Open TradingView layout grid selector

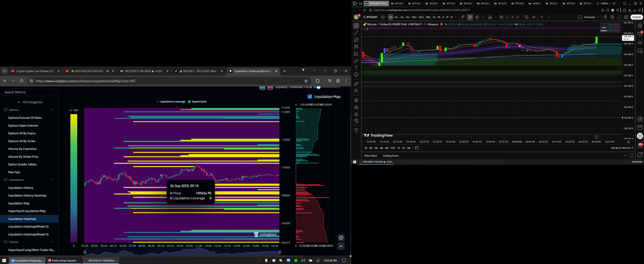click(501, 17)
